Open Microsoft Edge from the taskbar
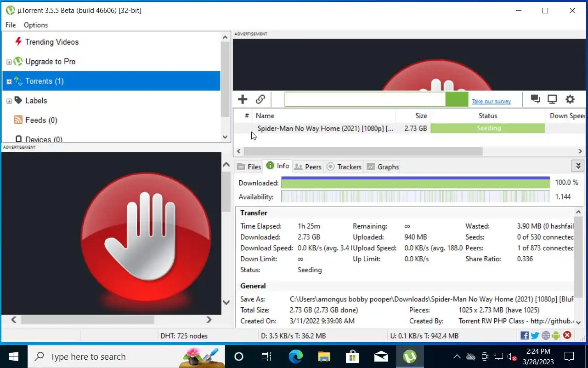The height and width of the screenshot is (368, 588). [x=296, y=356]
